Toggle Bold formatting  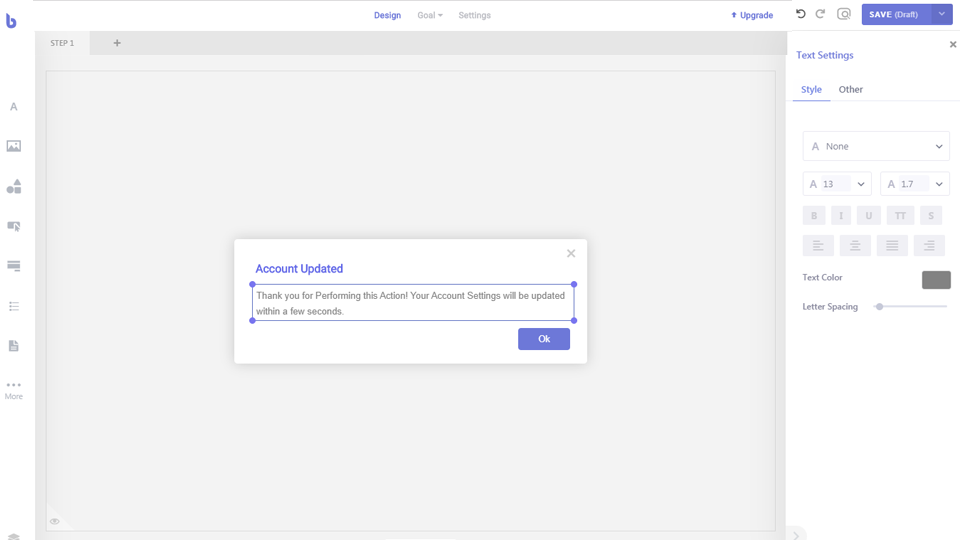pos(814,216)
